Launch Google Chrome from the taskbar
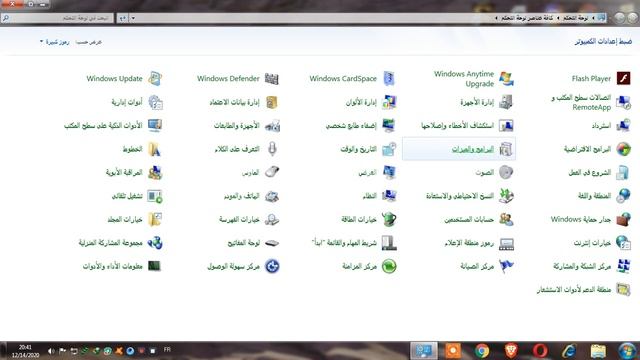 482,351
